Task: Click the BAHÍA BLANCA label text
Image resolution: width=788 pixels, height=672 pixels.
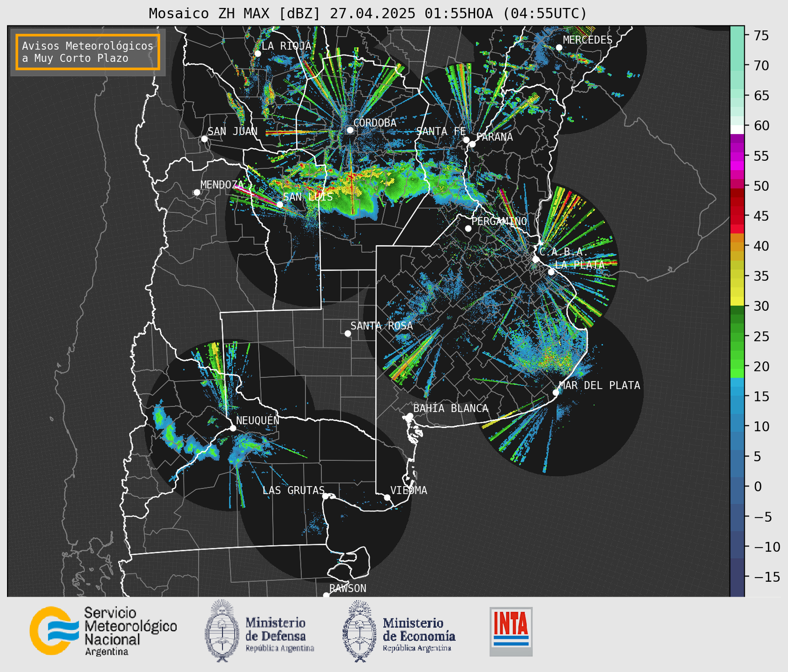Action: [x=451, y=408]
